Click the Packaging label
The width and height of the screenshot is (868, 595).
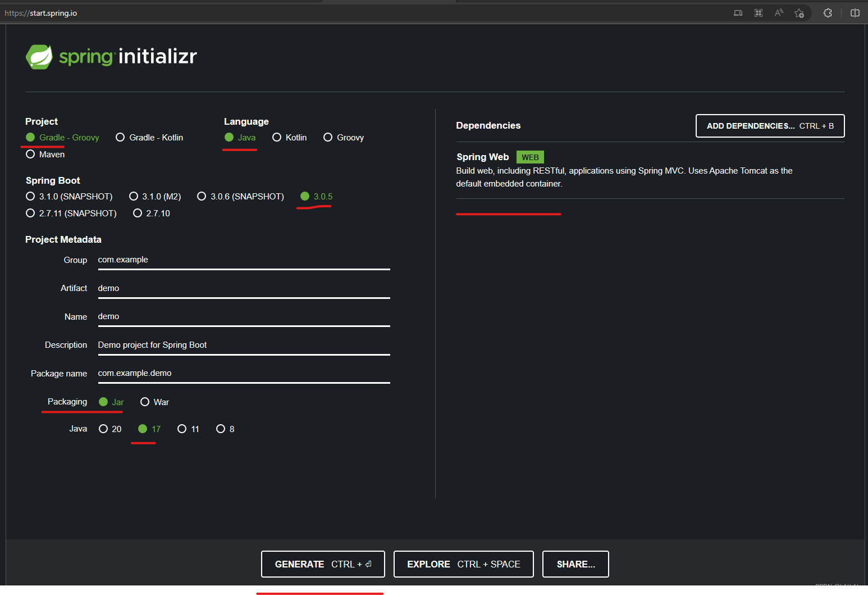pos(67,402)
